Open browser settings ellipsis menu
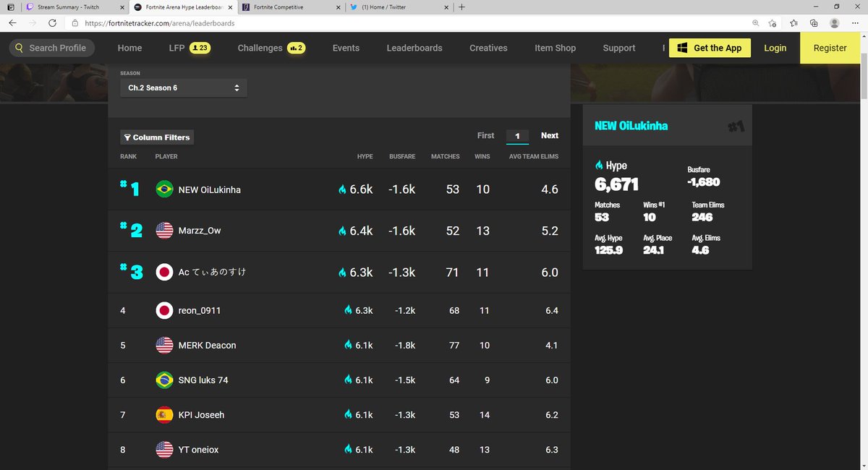The width and height of the screenshot is (868, 470). (855, 23)
